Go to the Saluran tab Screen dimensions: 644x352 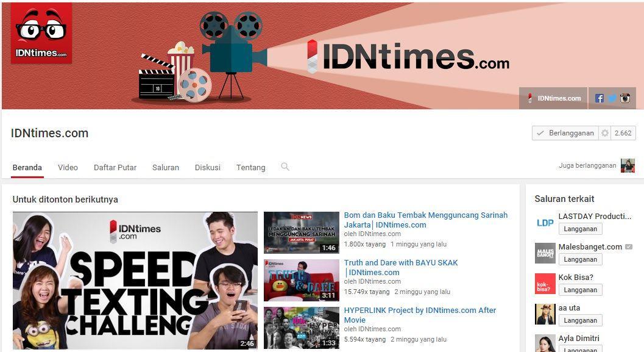pos(166,167)
